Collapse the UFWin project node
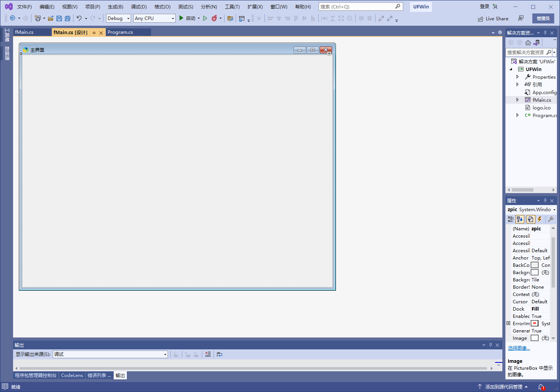The height and width of the screenshot is (392, 560). (511, 69)
